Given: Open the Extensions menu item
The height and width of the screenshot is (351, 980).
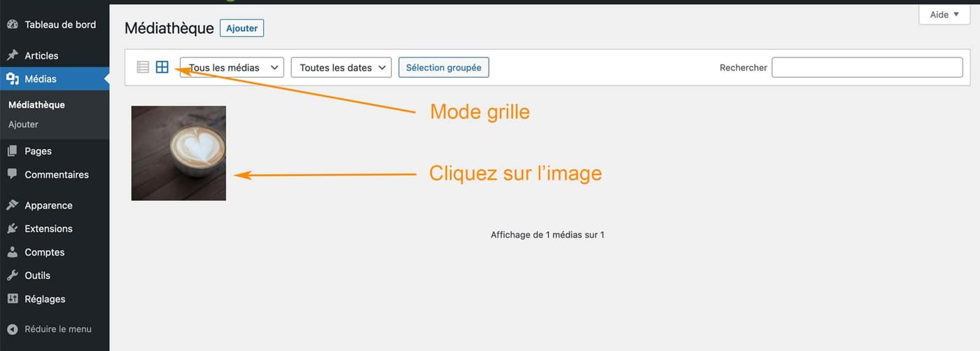Looking at the screenshot, I should tap(55, 228).
